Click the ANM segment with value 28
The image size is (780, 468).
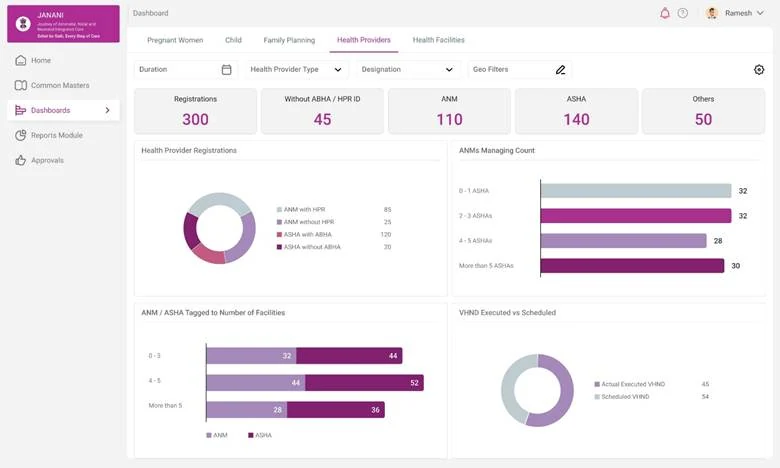[247, 409]
